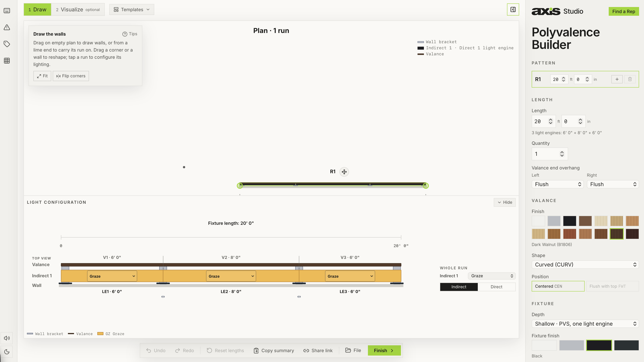The width and height of the screenshot is (644, 362).
Task: Click Copy summary in bottom toolbar
Action: [274, 350]
